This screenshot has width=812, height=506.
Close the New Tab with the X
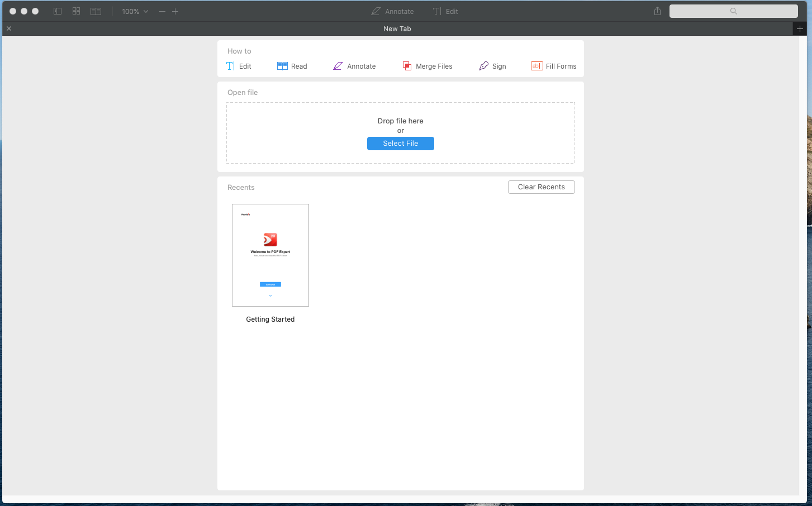click(9, 28)
